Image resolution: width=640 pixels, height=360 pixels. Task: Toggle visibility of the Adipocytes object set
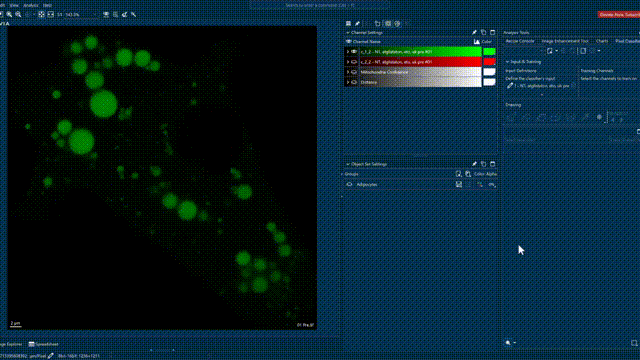[x=349, y=184]
